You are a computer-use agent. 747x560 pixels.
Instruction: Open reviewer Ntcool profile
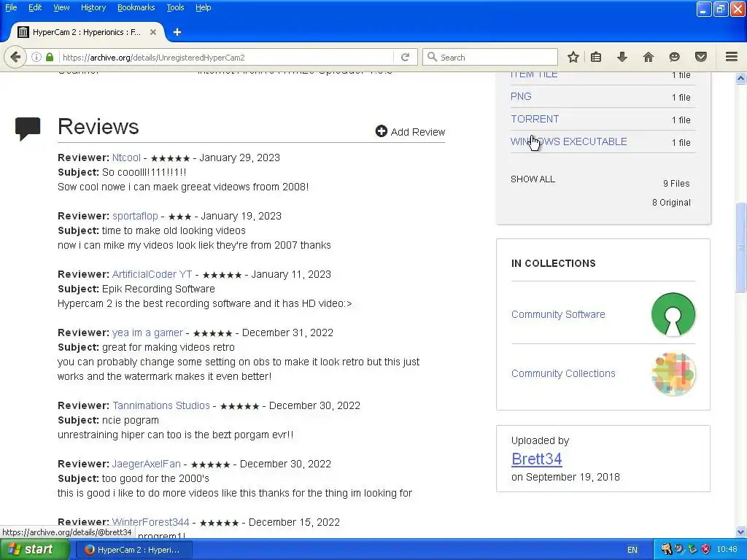pyautogui.click(x=126, y=157)
